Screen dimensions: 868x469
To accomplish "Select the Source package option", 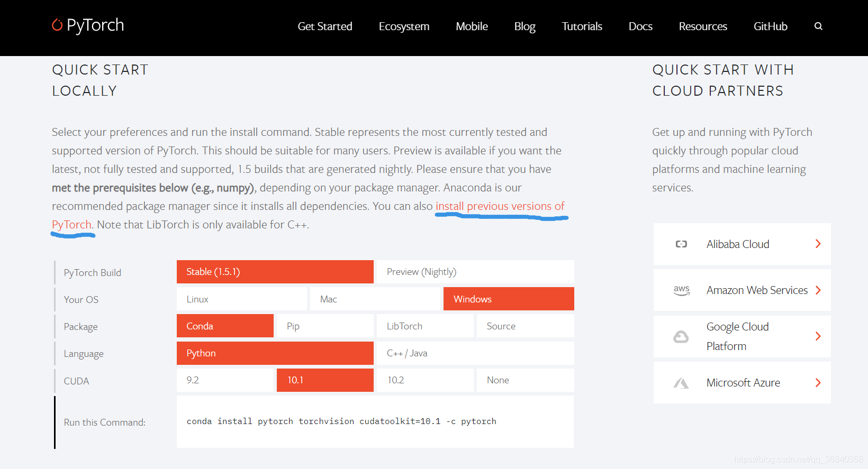I will 526,326.
